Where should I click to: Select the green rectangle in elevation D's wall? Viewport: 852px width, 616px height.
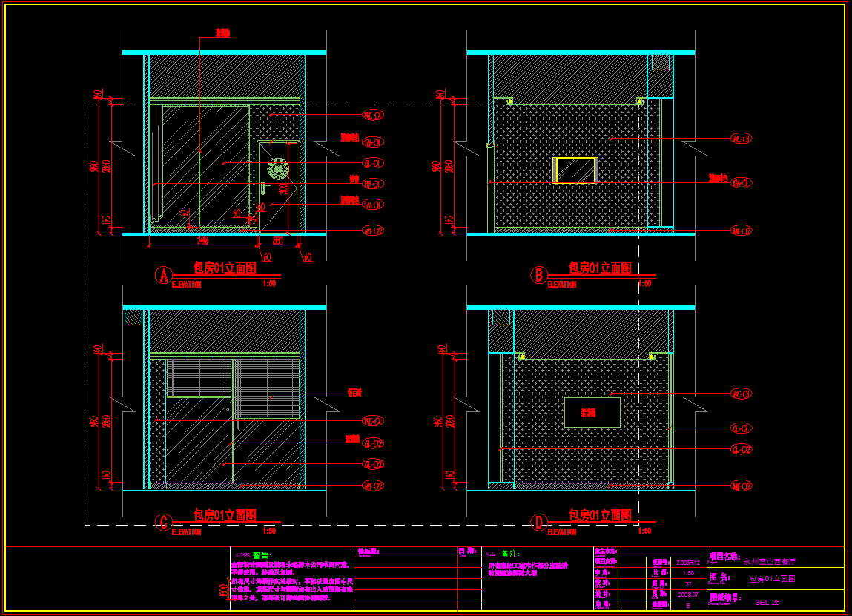[x=592, y=412]
